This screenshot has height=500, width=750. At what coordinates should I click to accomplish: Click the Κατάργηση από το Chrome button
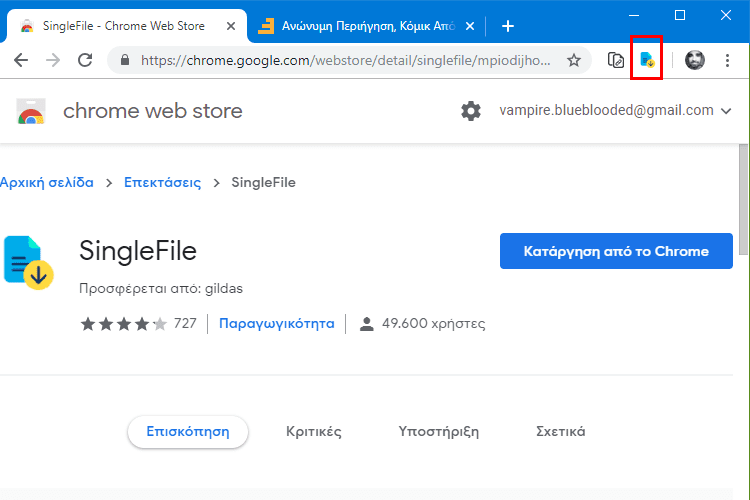616,251
